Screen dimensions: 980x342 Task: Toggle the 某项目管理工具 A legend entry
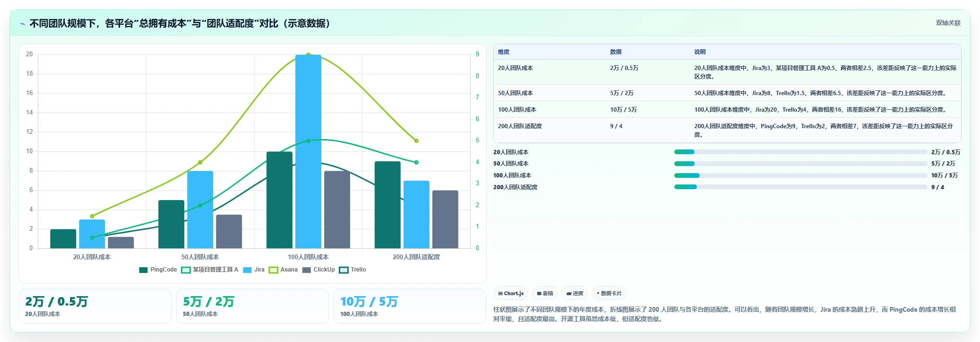pos(210,270)
